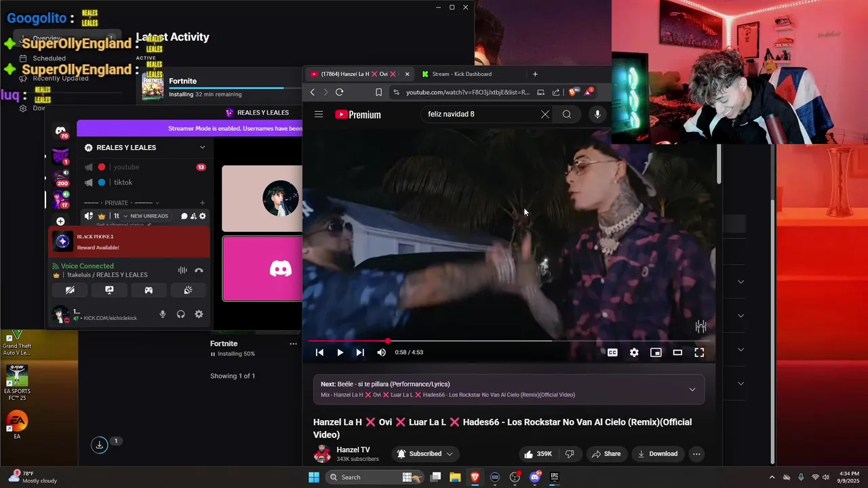This screenshot has height=488, width=868.
Task: Mute the Discord microphone
Action: pyautogui.click(x=163, y=314)
